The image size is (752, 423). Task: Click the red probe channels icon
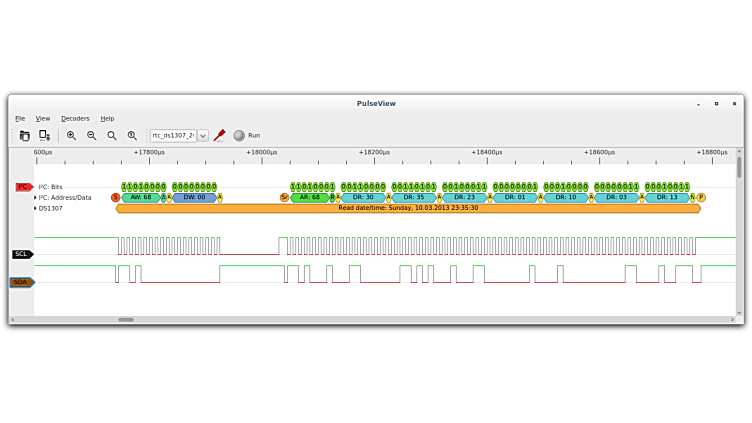(x=219, y=136)
